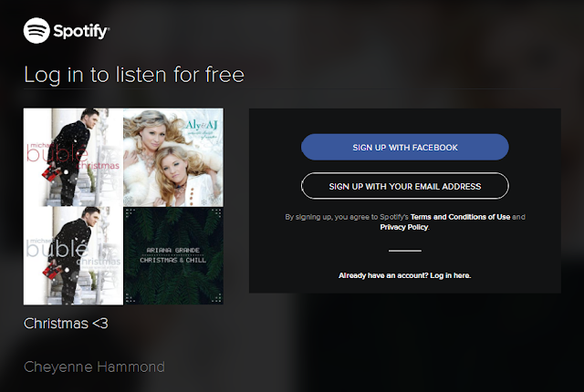Open Cheyenne Hammond's profile name
Image resolution: width=584 pixels, height=392 pixels.
(x=94, y=367)
